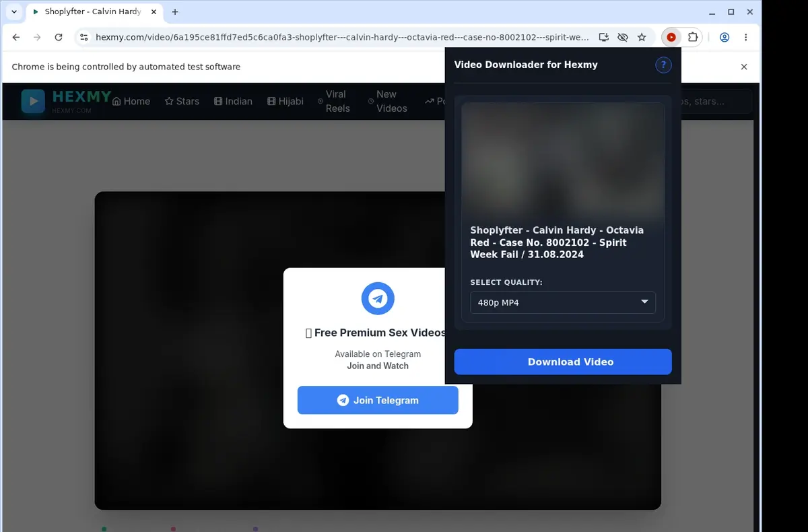Click the round Telegram logo icon

tap(378, 298)
